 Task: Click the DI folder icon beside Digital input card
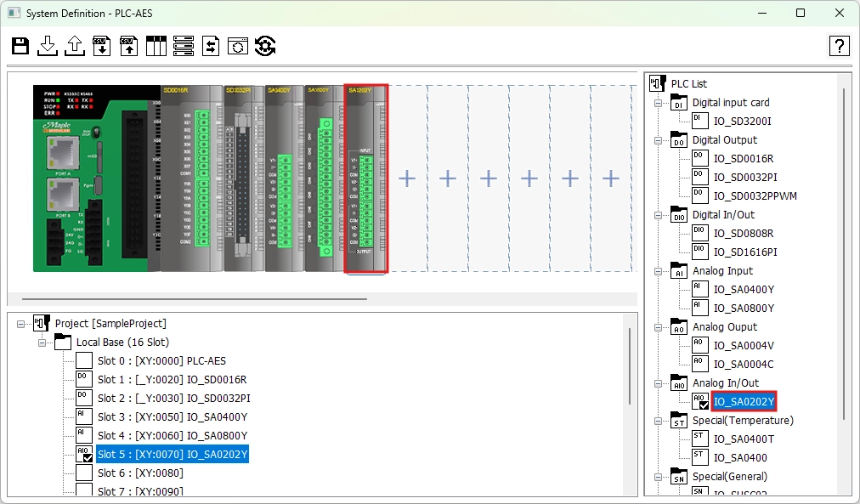678,103
